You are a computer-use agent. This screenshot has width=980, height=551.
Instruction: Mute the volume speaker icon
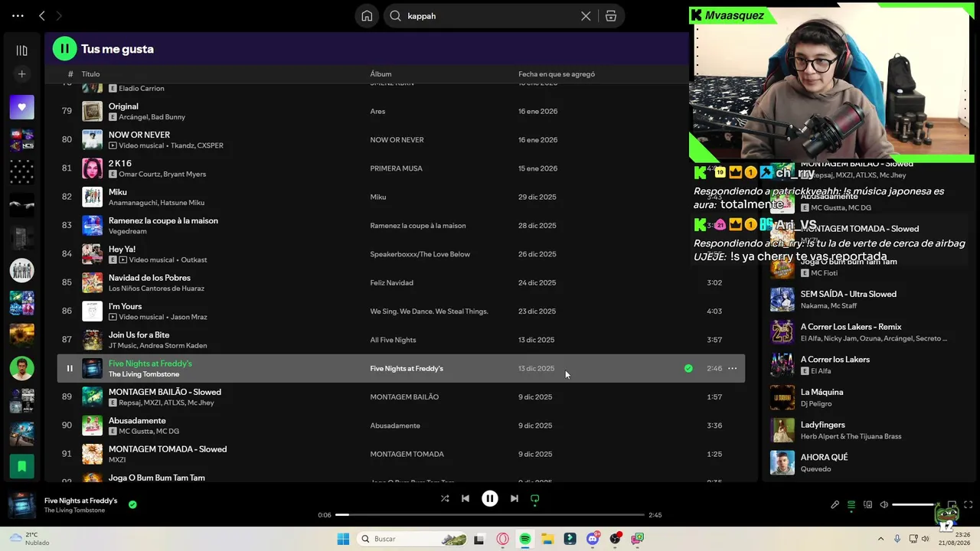point(884,504)
